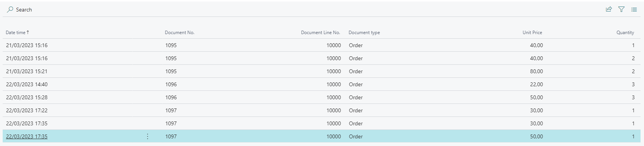
Task: Click Unit Price 30,00 in the 17:22 row
Action: tap(536, 110)
